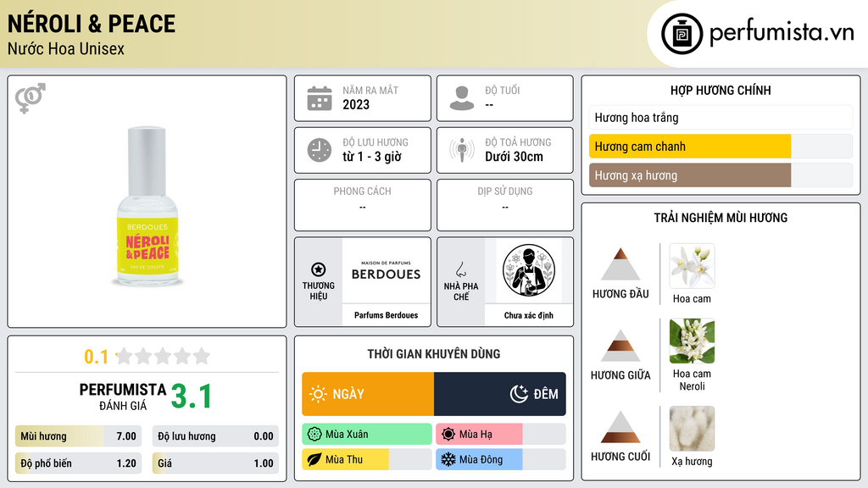Click the perfumer illustration above Chưa xác định
Image resolution: width=868 pixels, height=488 pixels.
(529, 270)
